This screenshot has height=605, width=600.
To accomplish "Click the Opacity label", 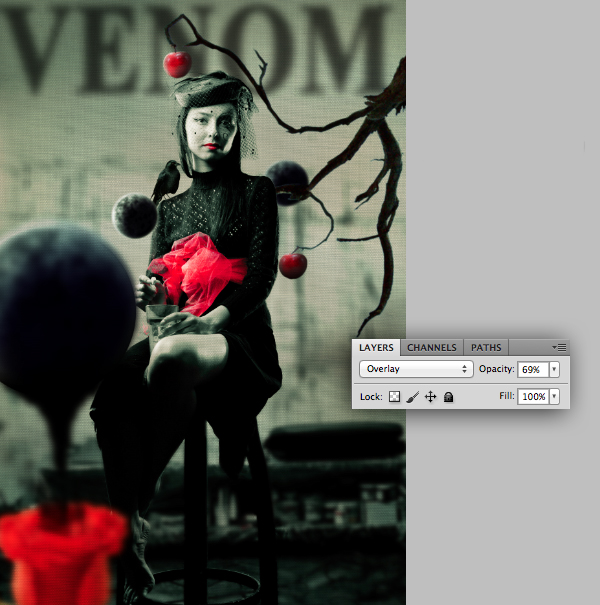I will coord(497,369).
